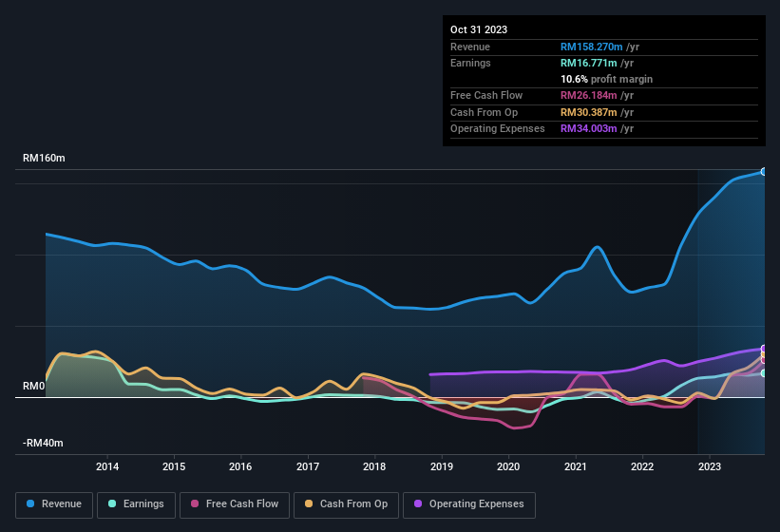Click the Operating Expenses legend item
Viewport: 780px width, 532px height.
coord(469,504)
